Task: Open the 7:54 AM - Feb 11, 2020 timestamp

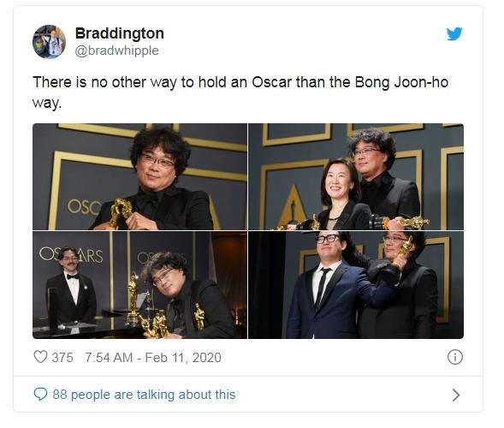Action: (153, 357)
